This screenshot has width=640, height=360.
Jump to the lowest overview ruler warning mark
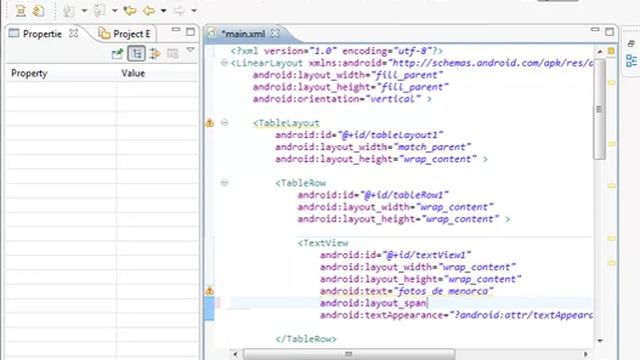coord(612,263)
